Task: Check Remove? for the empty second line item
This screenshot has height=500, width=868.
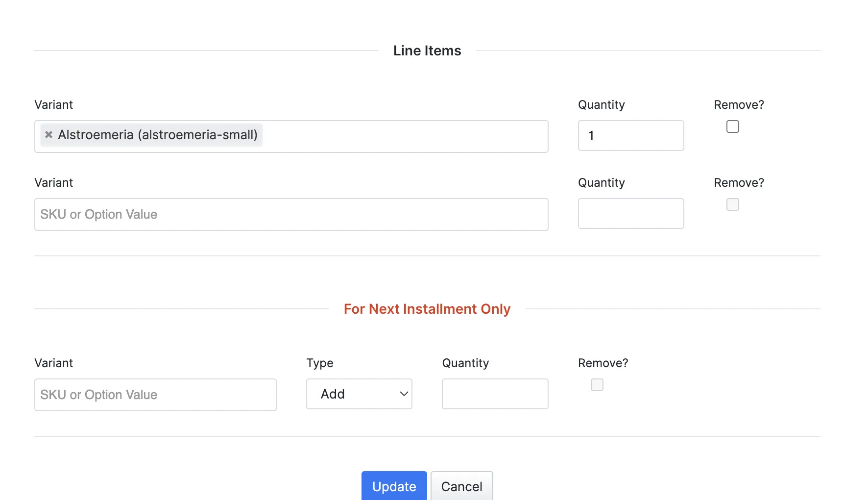Action: 732,204
